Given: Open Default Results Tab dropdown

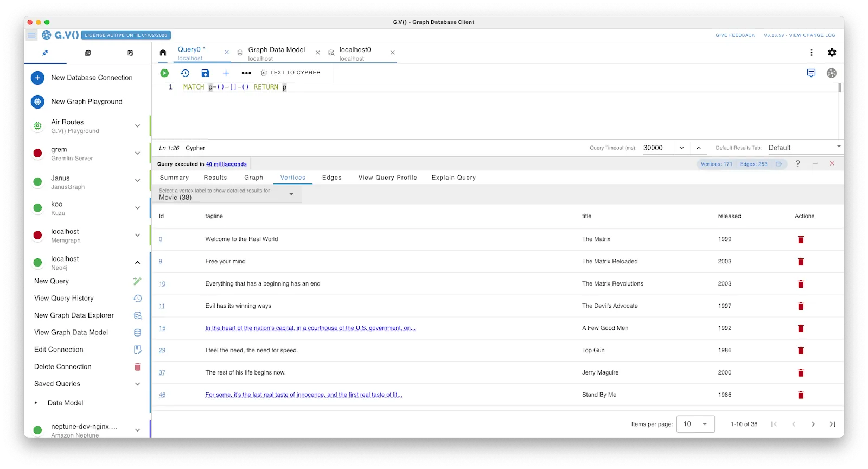Looking at the screenshot, I should (x=805, y=148).
